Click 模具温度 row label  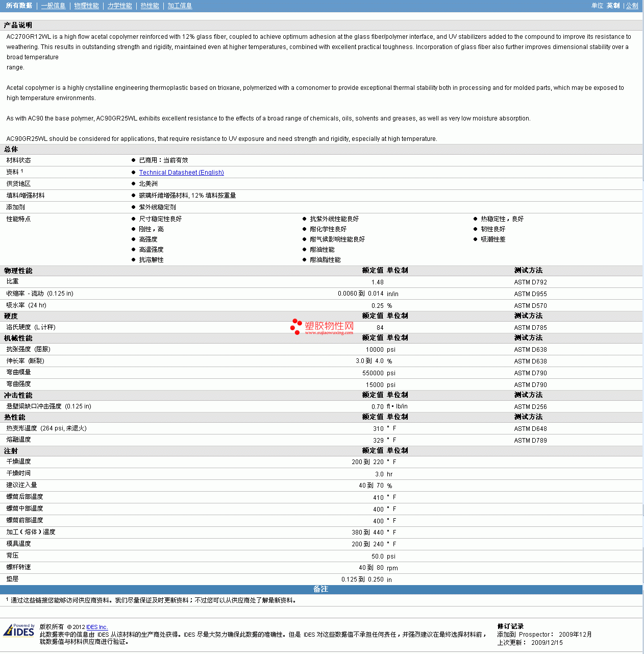pos(18,544)
